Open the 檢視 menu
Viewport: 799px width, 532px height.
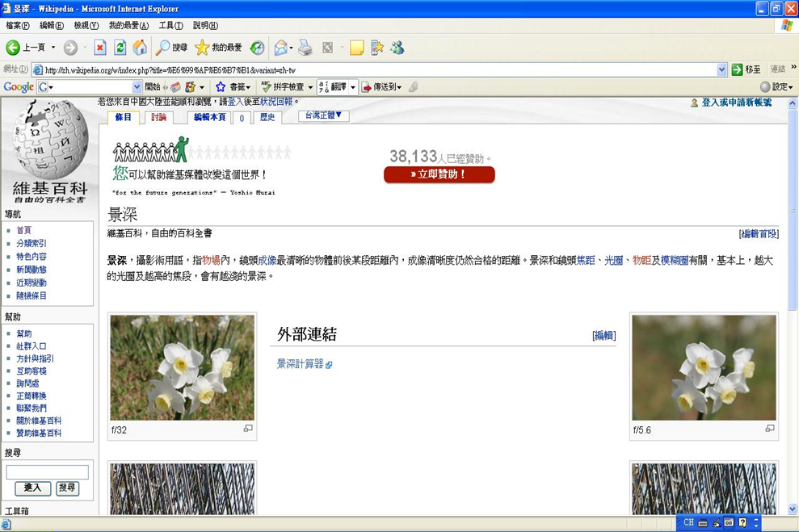click(86, 26)
